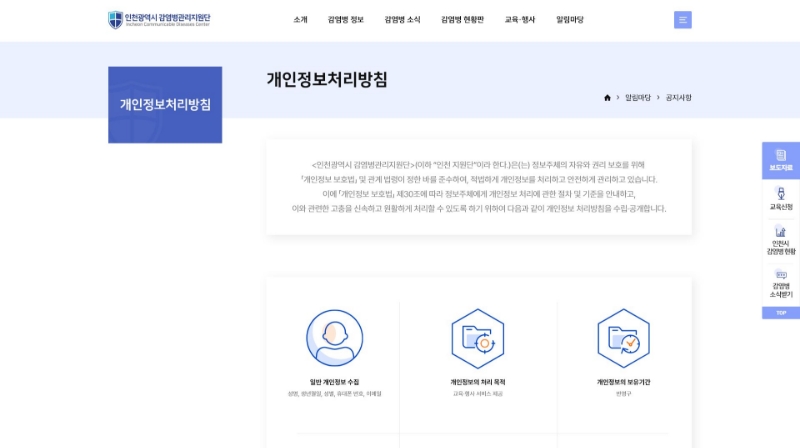800x448 pixels.
Task: Open the 감염병 소식 menu
Action: (x=402, y=20)
